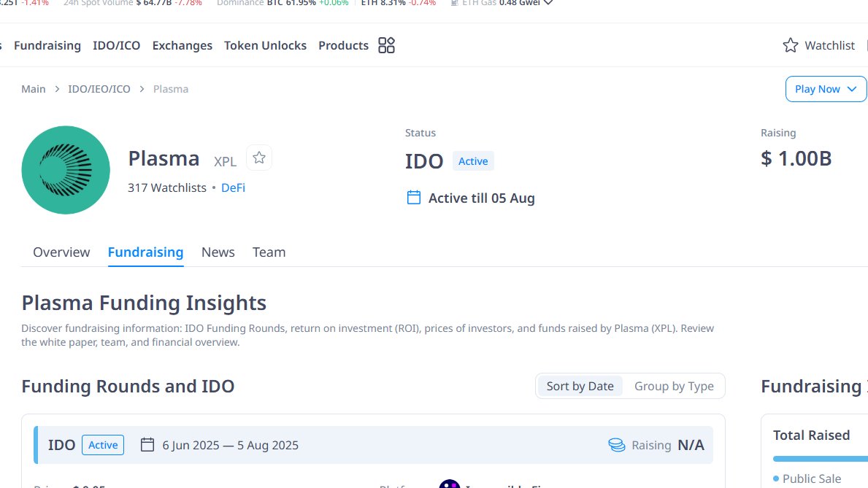This screenshot has height=488, width=868.
Task: Click the 'Total Raised' label
Action: click(x=811, y=435)
